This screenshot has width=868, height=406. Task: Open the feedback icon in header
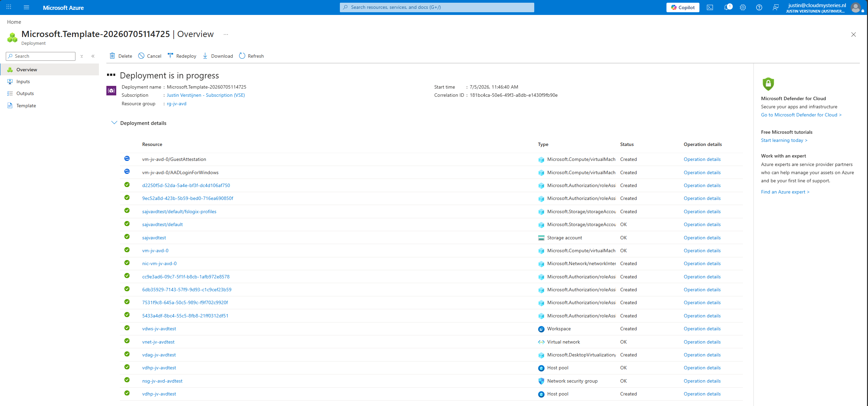tap(775, 7)
